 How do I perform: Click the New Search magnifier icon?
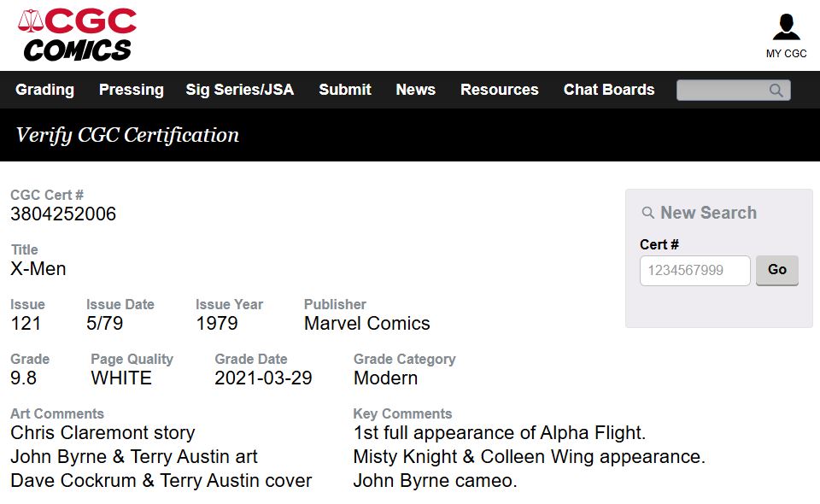pos(648,213)
